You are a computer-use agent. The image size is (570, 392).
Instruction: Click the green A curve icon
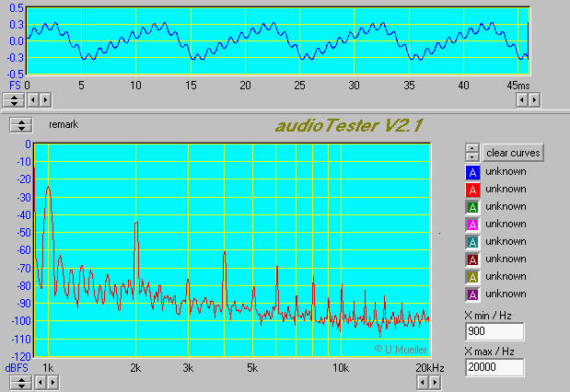[x=472, y=207]
